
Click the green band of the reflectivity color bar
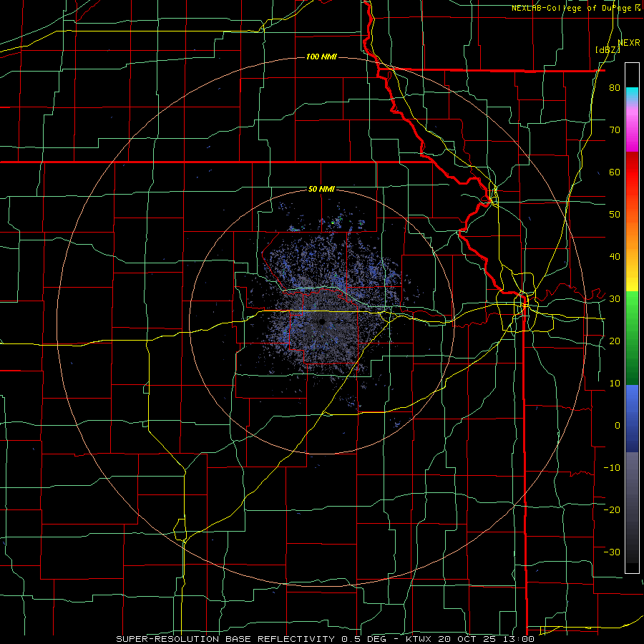pos(632,338)
